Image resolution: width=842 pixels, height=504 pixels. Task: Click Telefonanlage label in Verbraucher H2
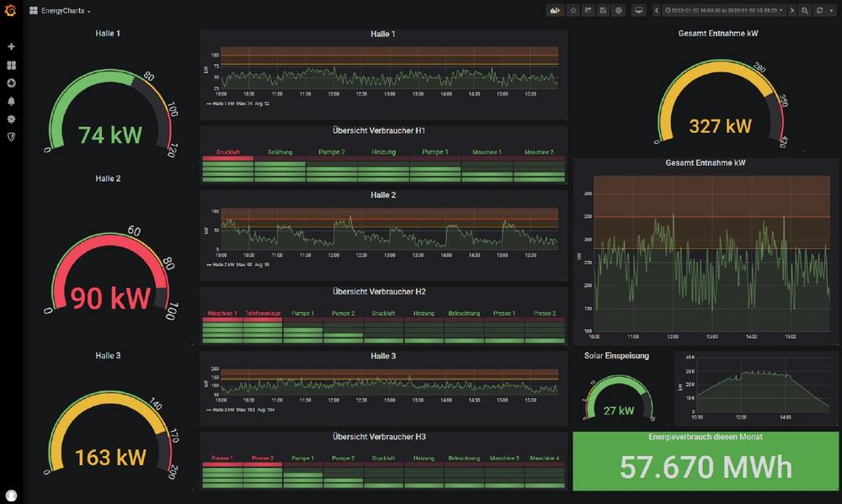click(263, 314)
